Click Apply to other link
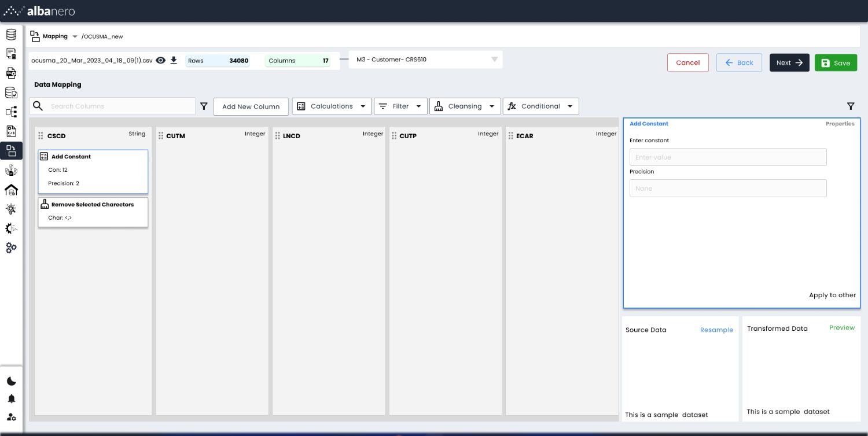Viewport: 868px width, 436px height. coord(832,295)
